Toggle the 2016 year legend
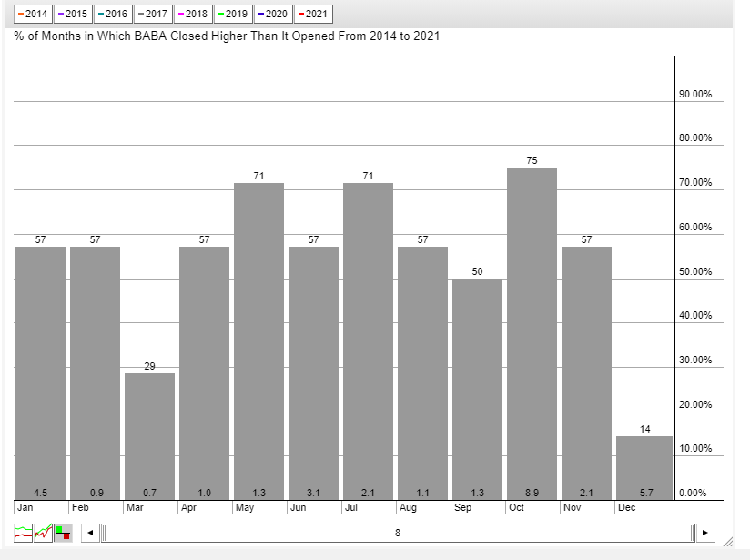This screenshot has width=750, height=560. point(113,14)
